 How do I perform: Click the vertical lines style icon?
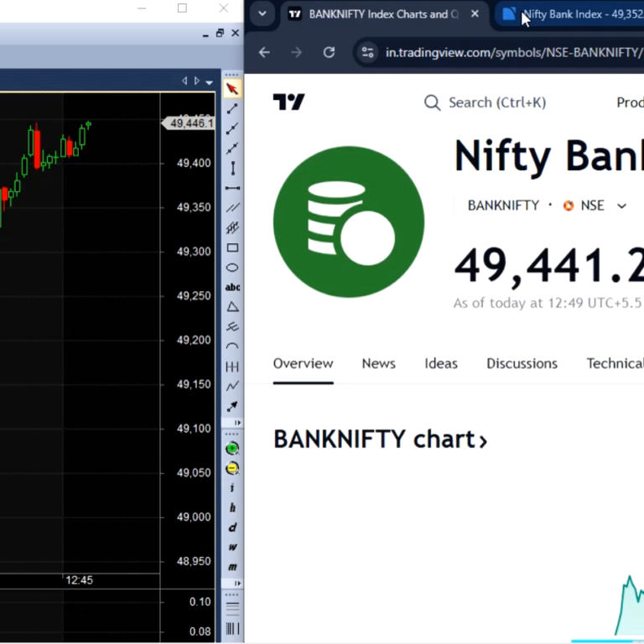232,628
